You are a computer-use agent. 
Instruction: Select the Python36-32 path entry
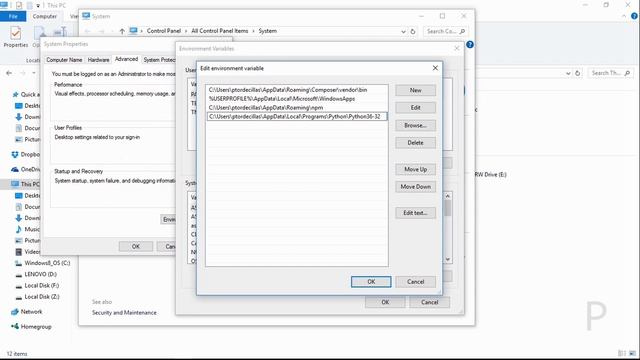point(297,117)
